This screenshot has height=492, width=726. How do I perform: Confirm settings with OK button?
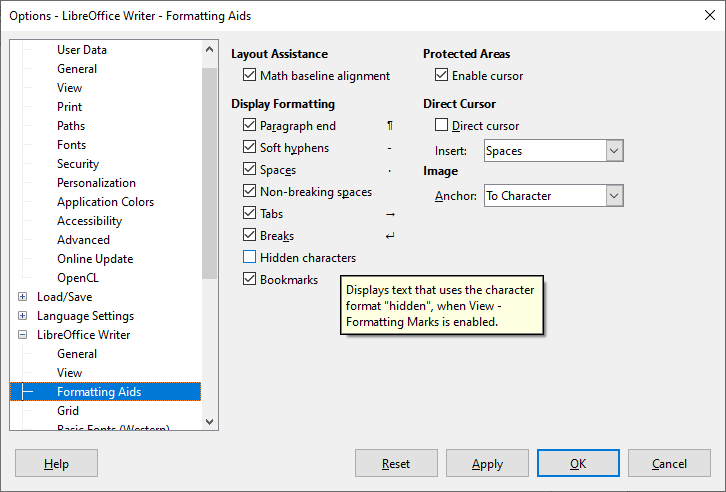[x=578, y=463]
